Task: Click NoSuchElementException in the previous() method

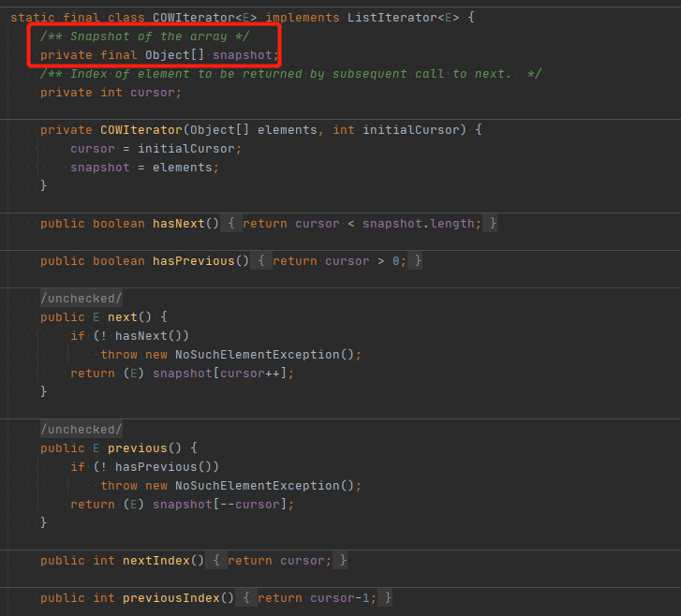Action: (x=257, y=486)
